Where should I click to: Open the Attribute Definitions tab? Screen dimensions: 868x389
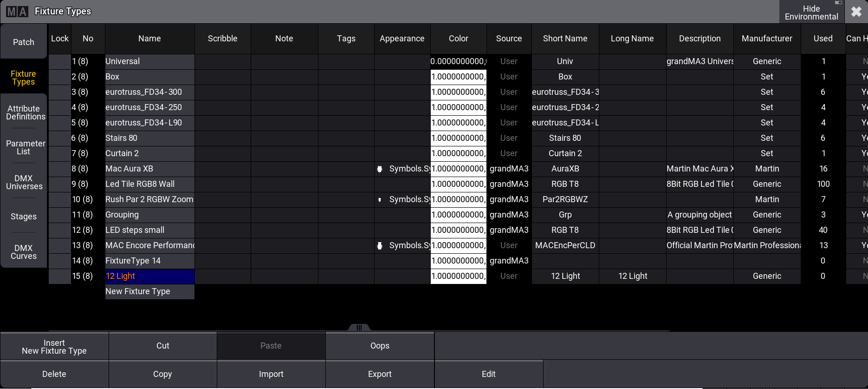(x=24, y=112)
